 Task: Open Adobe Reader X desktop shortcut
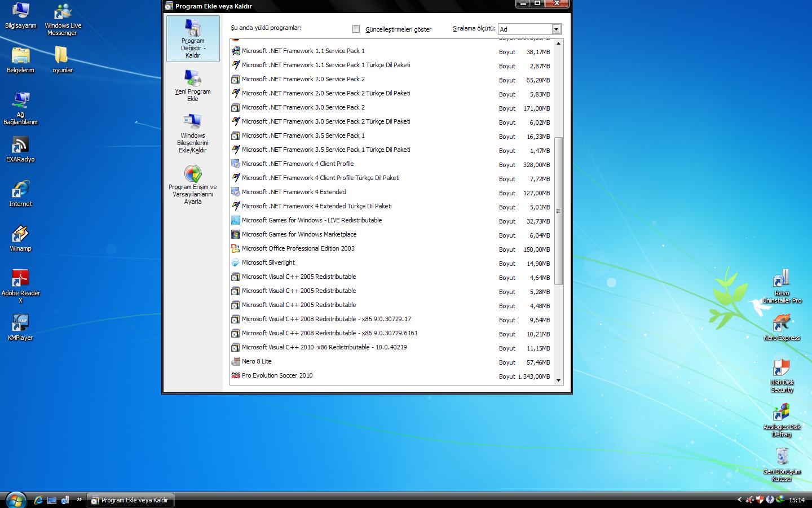[21, 287]
